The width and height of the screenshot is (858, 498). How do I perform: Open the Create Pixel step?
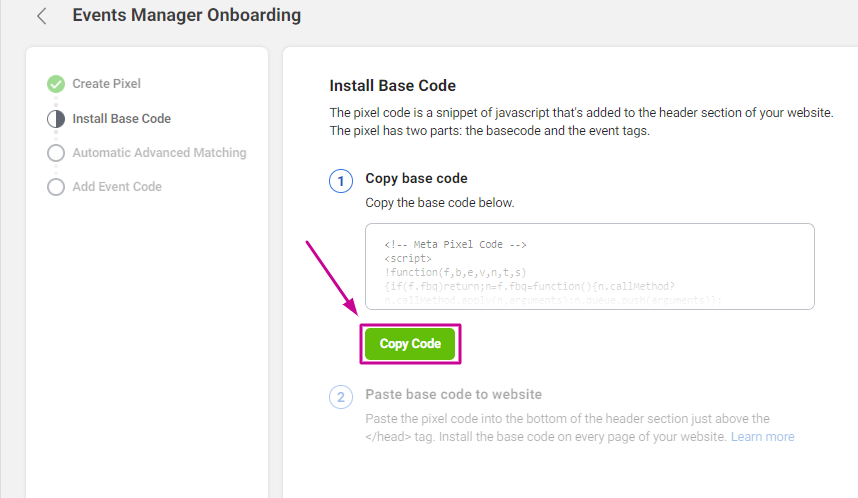106,84
